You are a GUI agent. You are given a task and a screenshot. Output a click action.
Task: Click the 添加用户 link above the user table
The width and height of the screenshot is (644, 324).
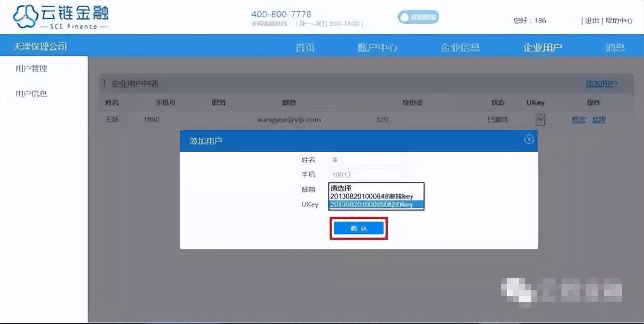pos(602,84)
